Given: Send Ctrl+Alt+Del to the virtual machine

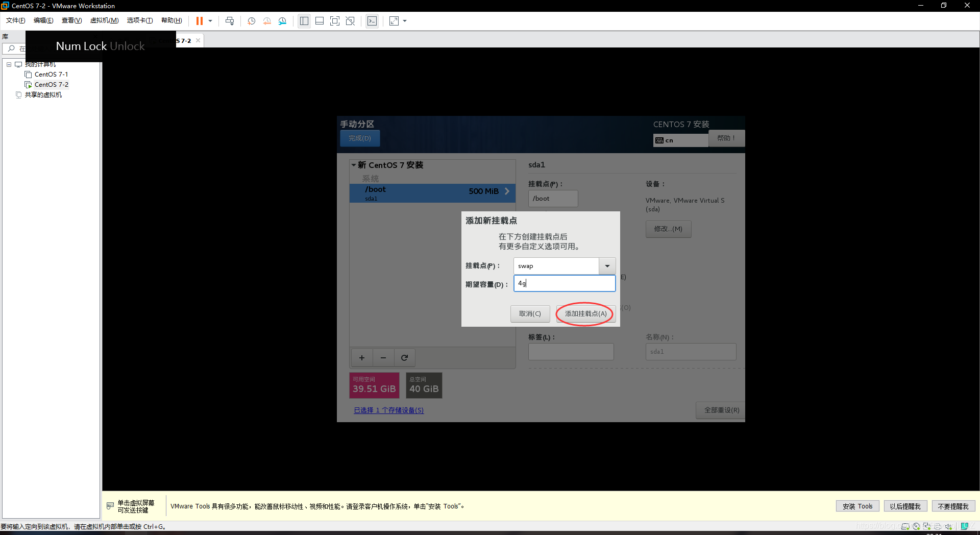Looking at the screenshot, I should pos(230,21).
